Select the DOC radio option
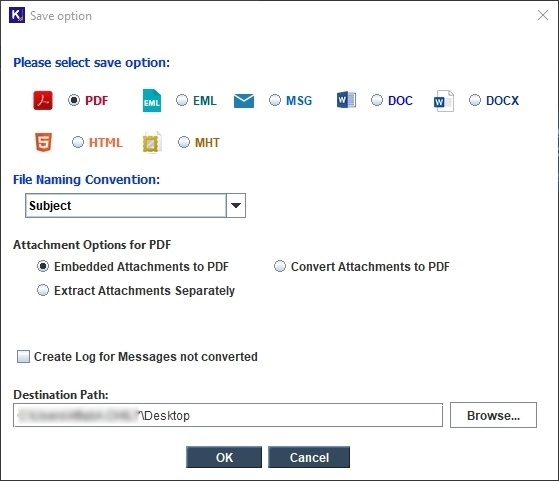 377,100
